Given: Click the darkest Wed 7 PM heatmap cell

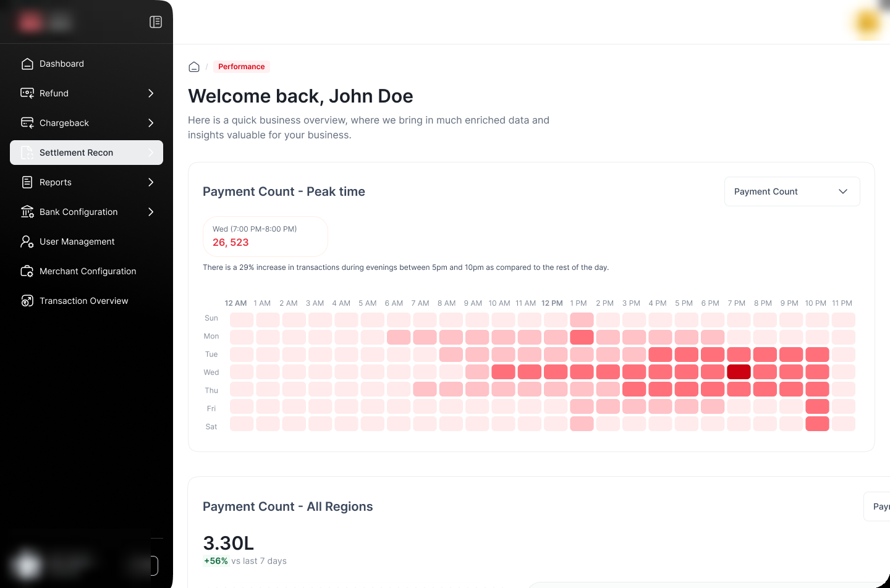Looking at the screenshot, I should pyautogui.click(x=739, y=372).
